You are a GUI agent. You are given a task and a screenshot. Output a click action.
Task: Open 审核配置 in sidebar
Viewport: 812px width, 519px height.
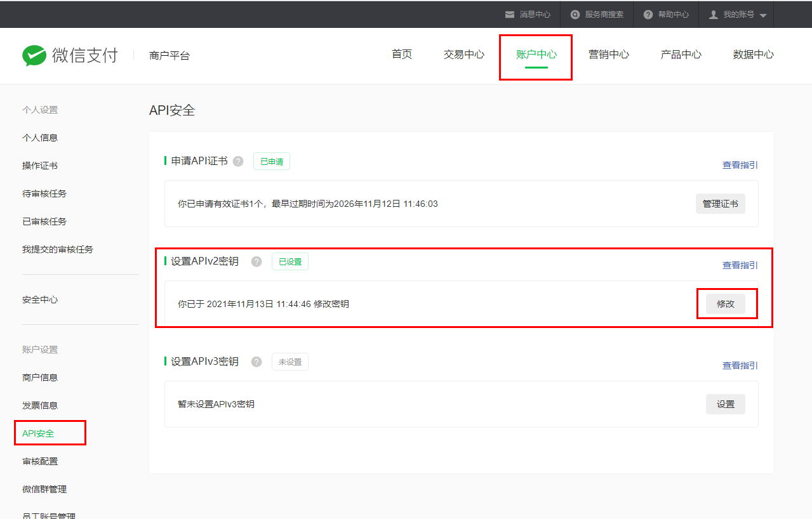40,461
